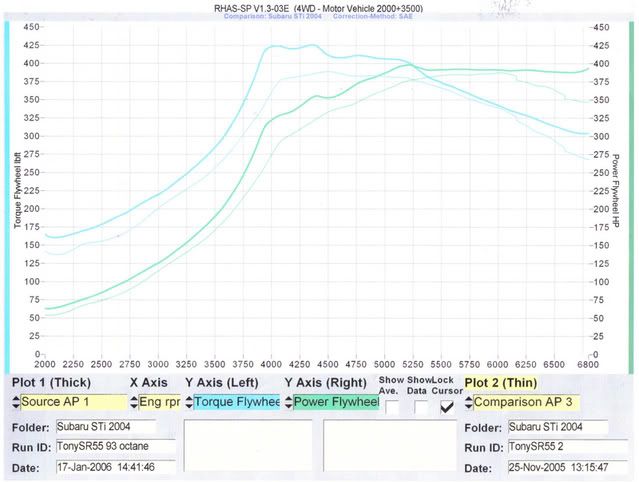Click the Y Axis (Right) label
Viewport: 639px width, 482px height.
point(326,383)
